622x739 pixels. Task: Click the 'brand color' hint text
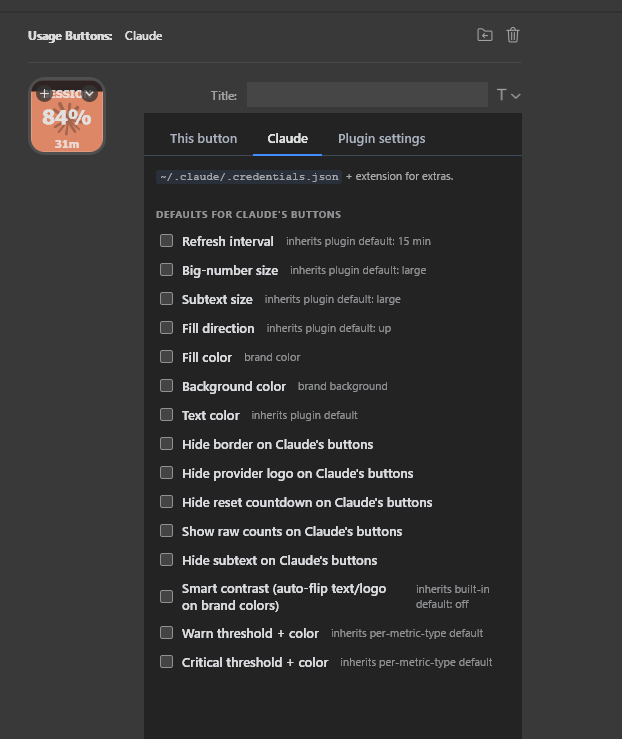pos(272,357)
